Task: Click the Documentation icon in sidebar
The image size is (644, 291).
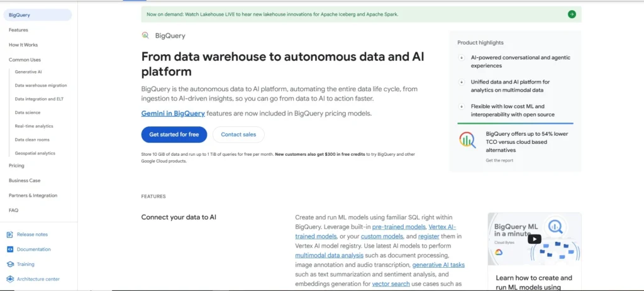Action: click(10, 249)
